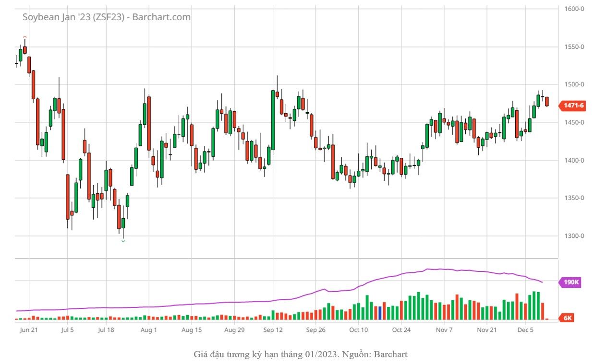Select the Jun 21 date on the time axis
The width and height of the screenshot is (606, 364).
click(29, 330)
